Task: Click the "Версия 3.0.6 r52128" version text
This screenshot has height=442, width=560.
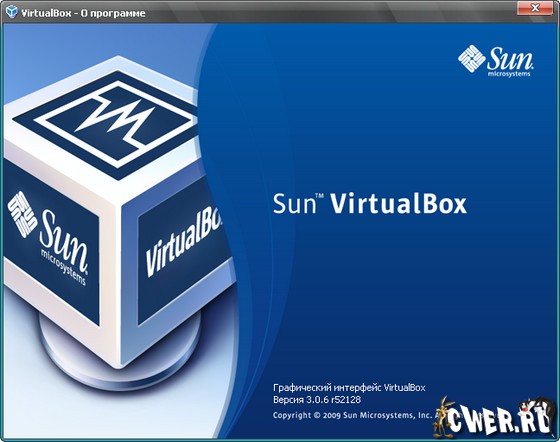Action: [317, 400]
